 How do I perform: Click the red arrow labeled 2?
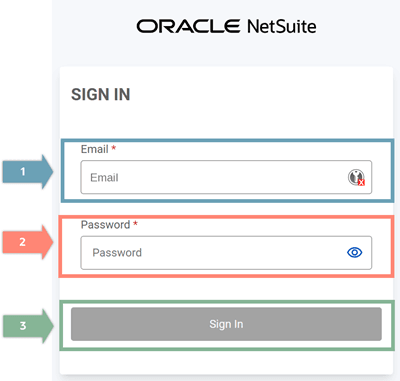28,242
